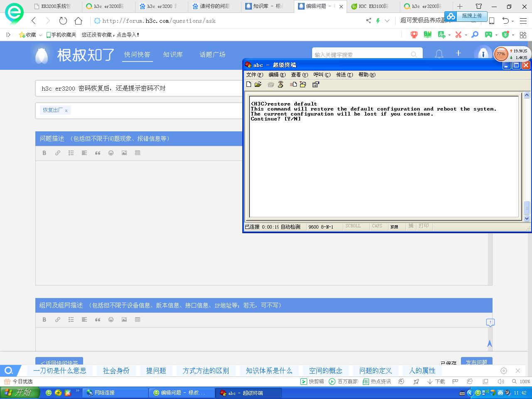Click the Send icon in the HyperTerminal toolbar

tap(293, 84)
